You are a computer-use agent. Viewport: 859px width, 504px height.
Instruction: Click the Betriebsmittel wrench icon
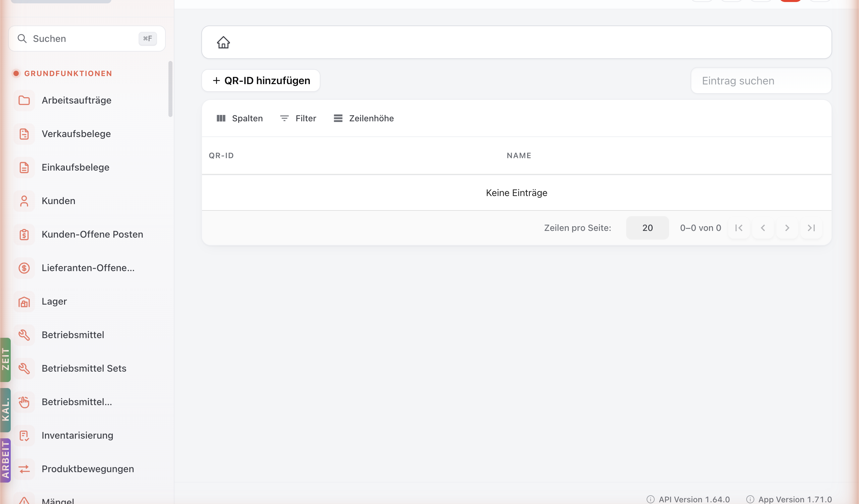(24, 335)
